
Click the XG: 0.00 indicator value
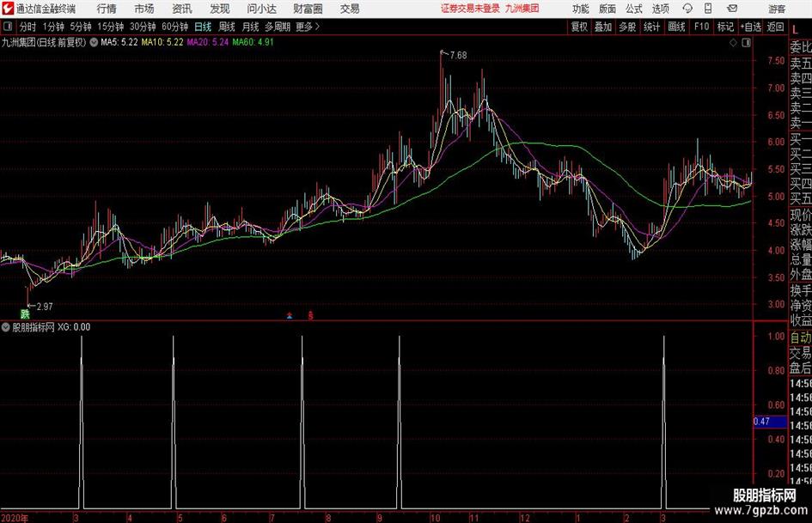point(74,327)
